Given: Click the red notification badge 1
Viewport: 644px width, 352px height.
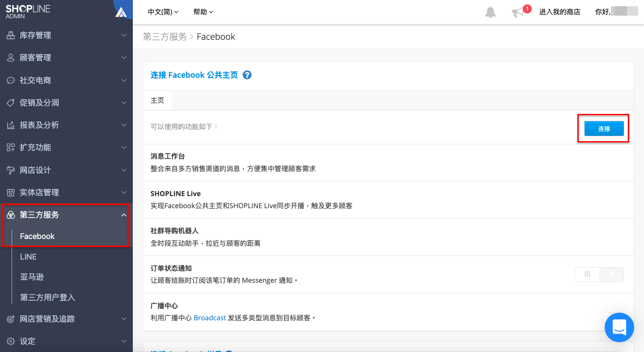Looking at the screenshot, I should click(x=527, y=8).
